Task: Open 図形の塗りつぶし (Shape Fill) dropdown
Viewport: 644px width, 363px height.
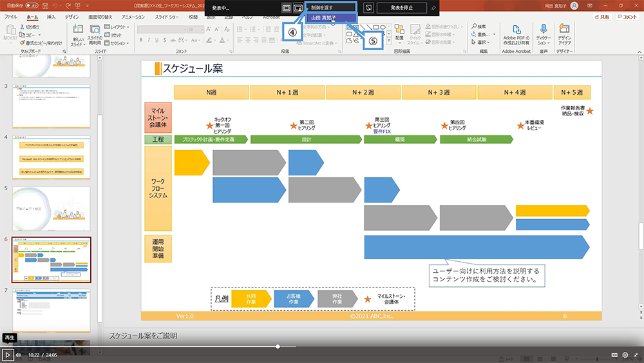Action: coord(444,26)
